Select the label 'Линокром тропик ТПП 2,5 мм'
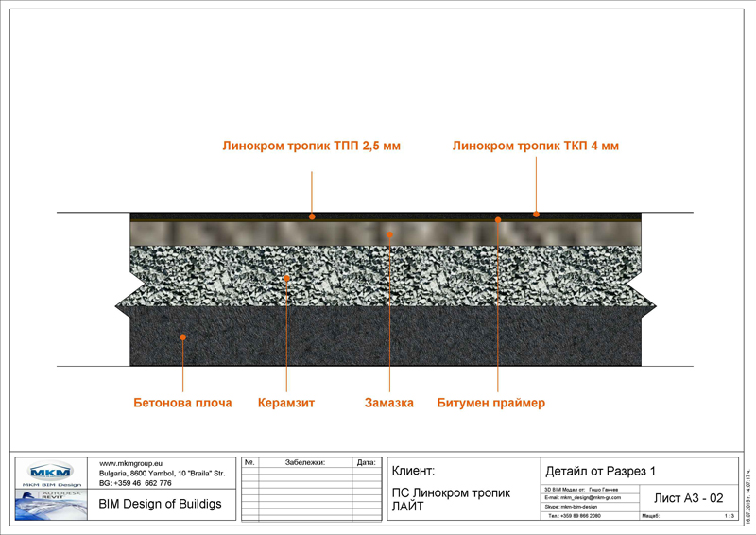This screenshot has height=535, width=756. pos(312,146)
